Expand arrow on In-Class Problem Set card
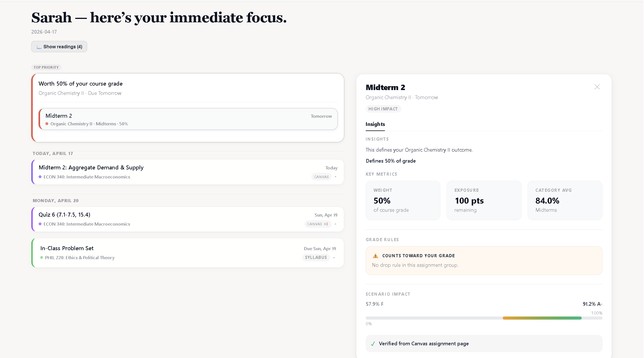Viewport: 644px width, 358px height. 334,257
